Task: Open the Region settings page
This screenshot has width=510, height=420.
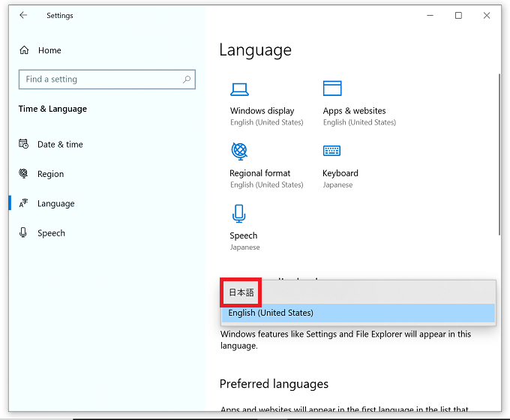Action: [x=51, y=174]
